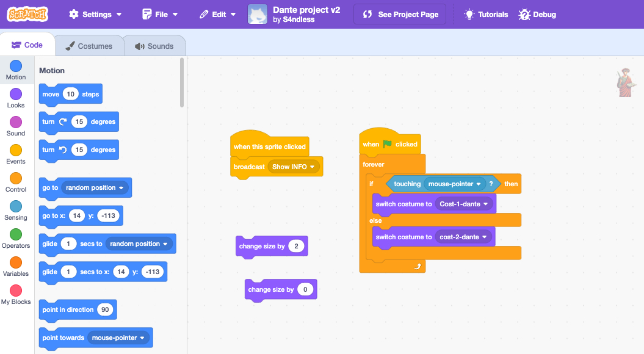Open the Sound blocks category
Viewport: 644px width, 354px height.
click(x=16, y=122)
